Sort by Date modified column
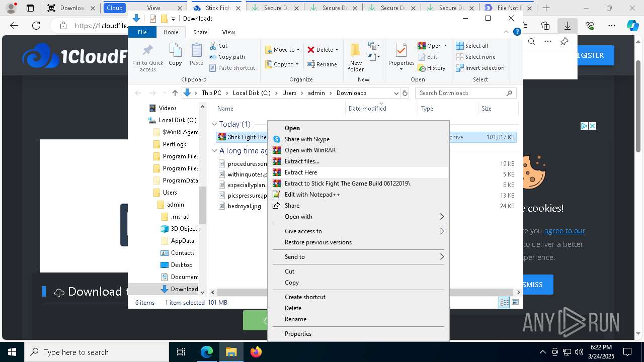 click(367, 109)
